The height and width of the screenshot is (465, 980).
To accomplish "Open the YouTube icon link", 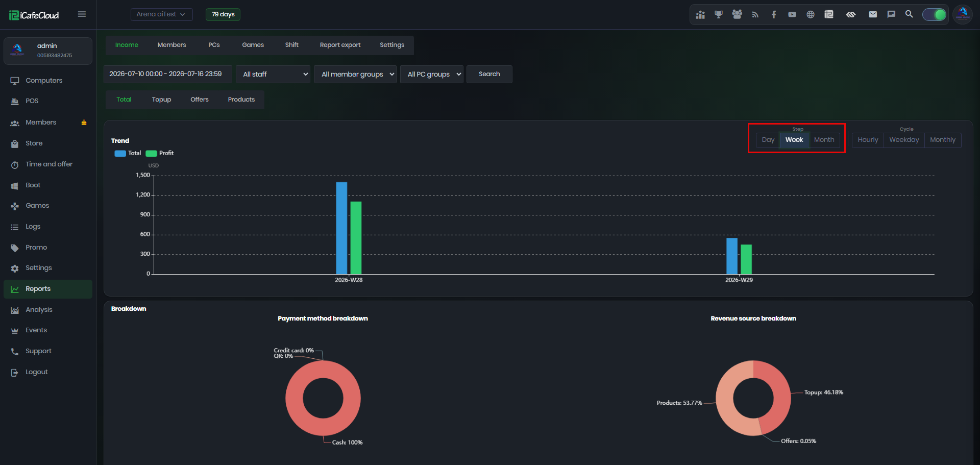I will (x=792, y=14).
